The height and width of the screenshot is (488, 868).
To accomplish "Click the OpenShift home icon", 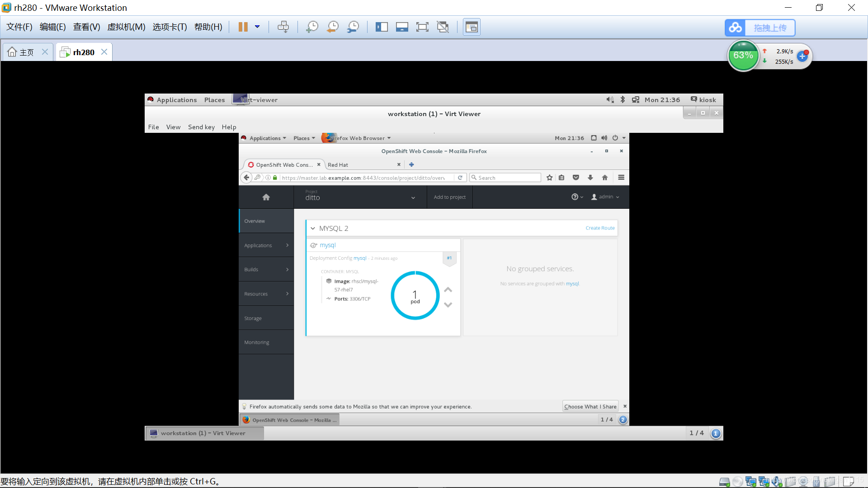I will pos(266,197).
